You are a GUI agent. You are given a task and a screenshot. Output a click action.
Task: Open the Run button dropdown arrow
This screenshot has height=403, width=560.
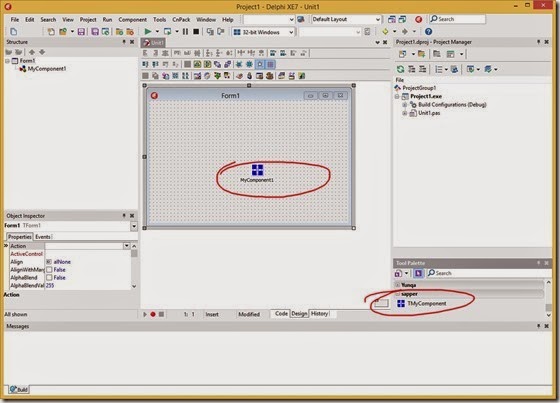(x=157, y=32)
